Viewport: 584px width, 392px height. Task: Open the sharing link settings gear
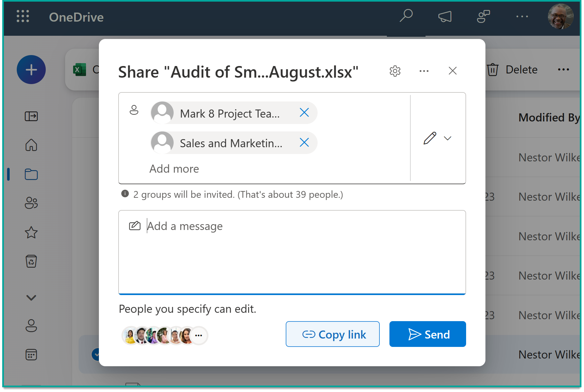pyautogui.click(x=395, y=71)
